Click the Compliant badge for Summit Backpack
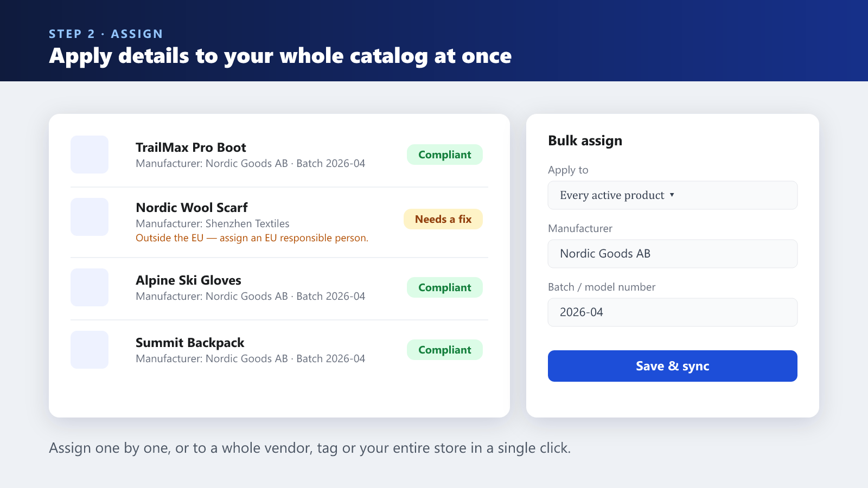 [x=445, y=350]
